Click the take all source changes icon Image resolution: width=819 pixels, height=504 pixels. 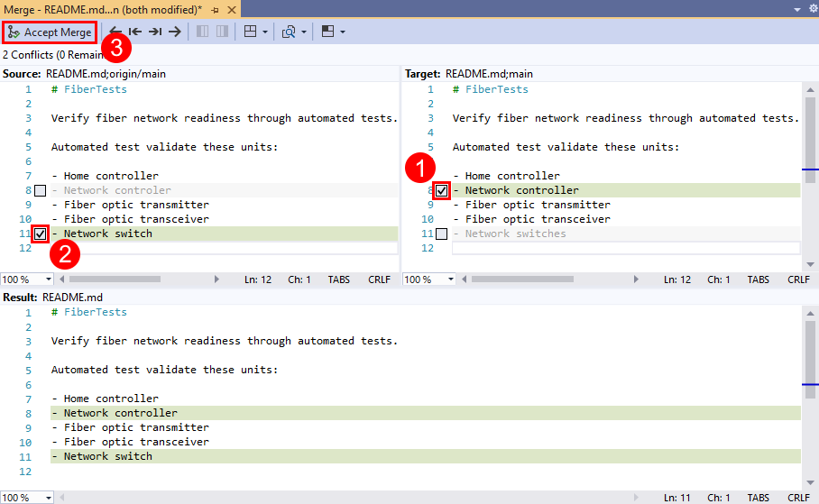pyautogui.click(x=201, y=32)
